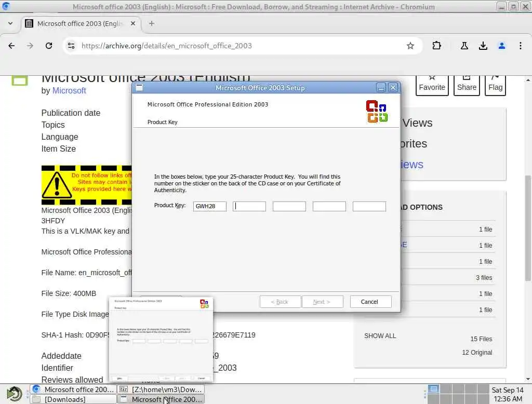The width and height of the screenshot is (532, 404).
Task: Switch to Microsoft Office Setup taskbar entry
Action: click(161, 399)
